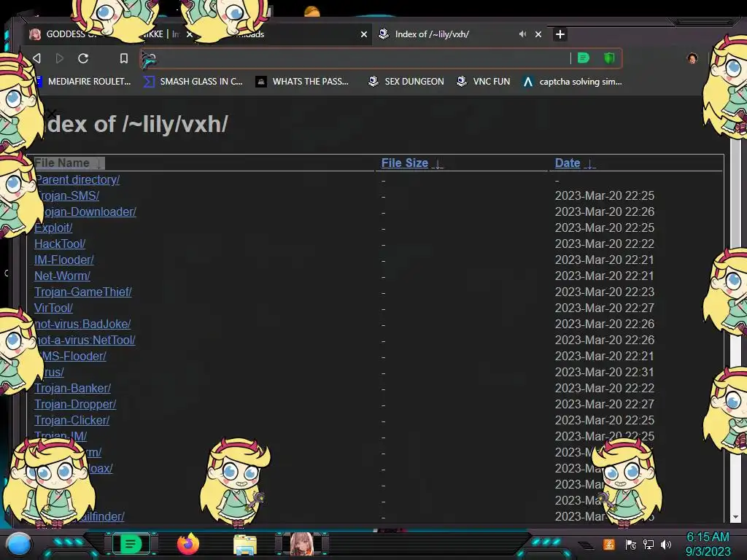
Task: Open WHATS THE PASS... bookmark
Action: [302, 82]
